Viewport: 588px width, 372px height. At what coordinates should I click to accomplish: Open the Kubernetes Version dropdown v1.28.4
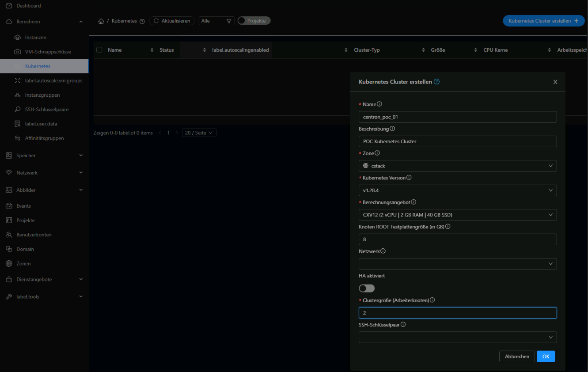coord(458,190)
